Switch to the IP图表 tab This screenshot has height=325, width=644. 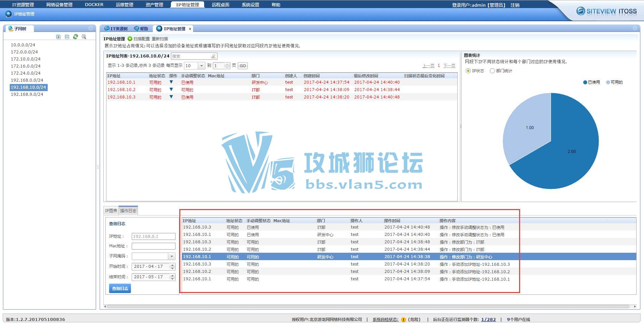tap(111, 211)
